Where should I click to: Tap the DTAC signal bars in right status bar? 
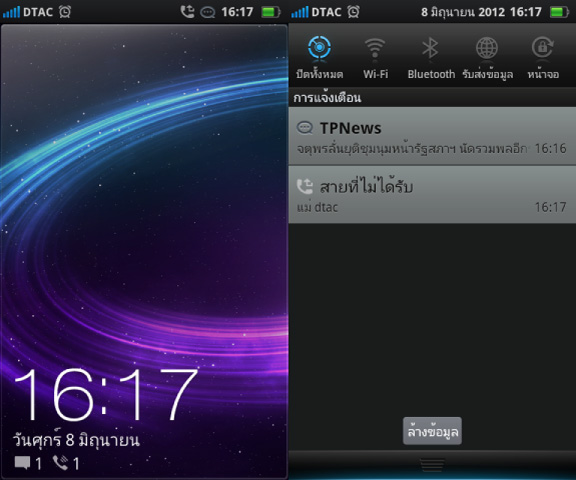300,12
